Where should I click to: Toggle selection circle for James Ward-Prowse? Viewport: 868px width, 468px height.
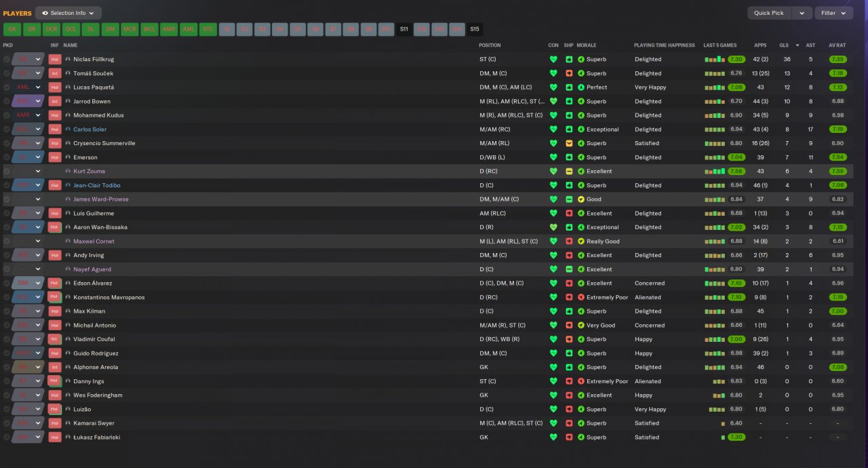click(x=7, y=199)
